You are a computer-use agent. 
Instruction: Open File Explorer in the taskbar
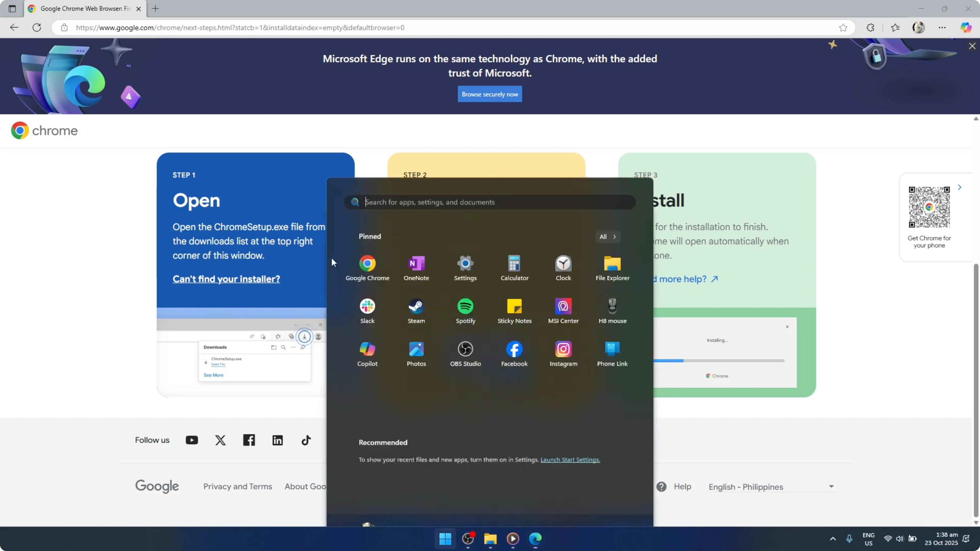pyautogui.click(x=490, y=538)
